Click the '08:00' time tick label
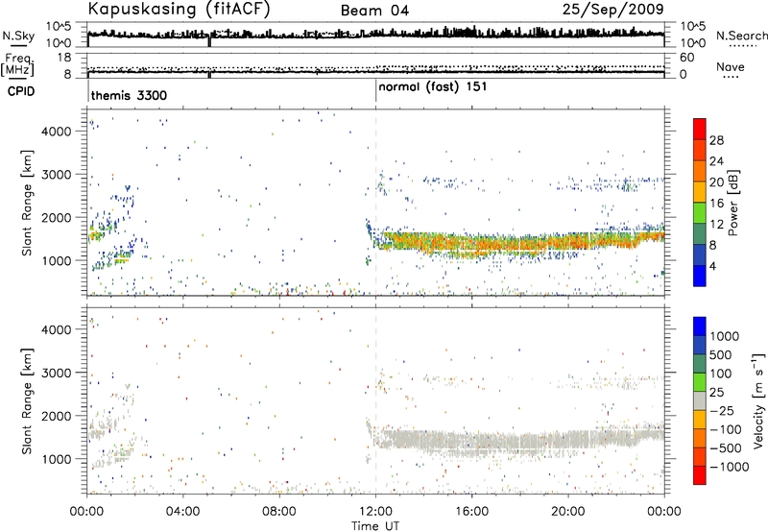 [x=279, y=512]
